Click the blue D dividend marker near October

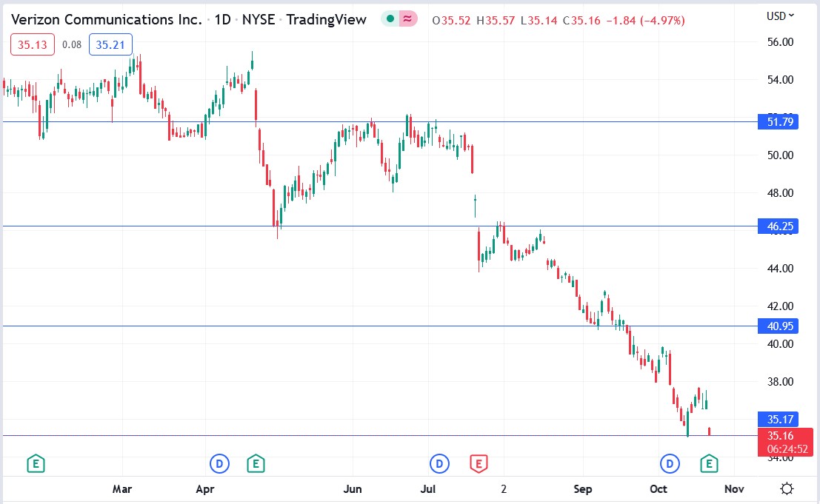(x=669, y=463)
